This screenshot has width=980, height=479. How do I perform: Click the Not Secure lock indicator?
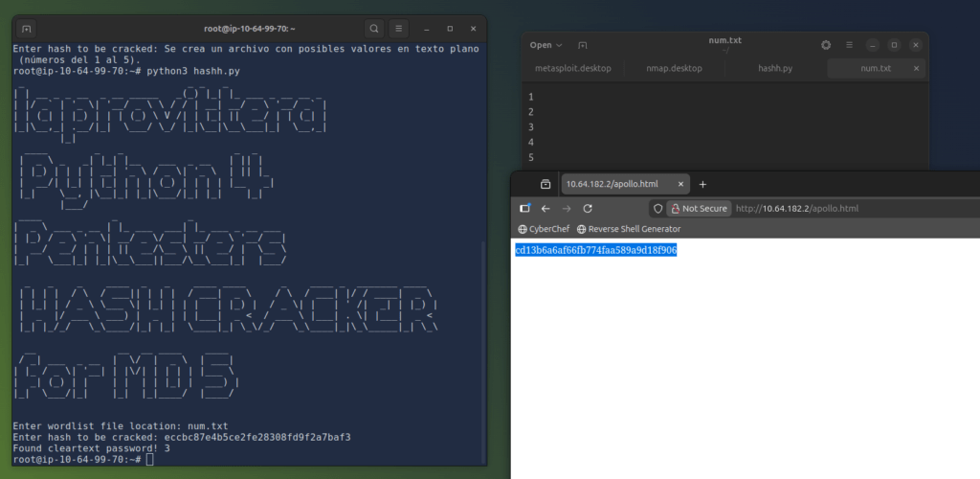(699, 209)
